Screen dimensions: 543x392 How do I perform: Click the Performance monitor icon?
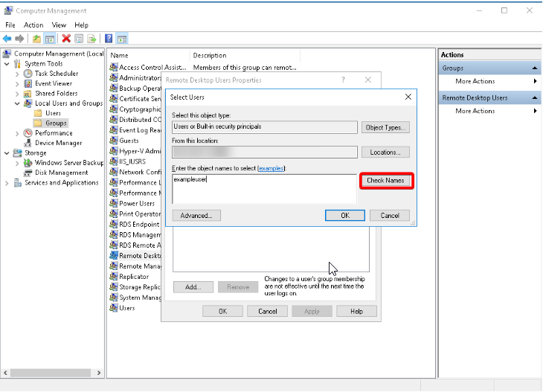(x=28, y=133)
